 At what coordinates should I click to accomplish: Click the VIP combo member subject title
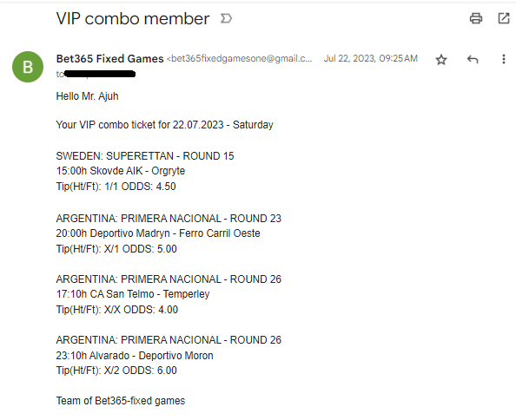tap(133, 19)
